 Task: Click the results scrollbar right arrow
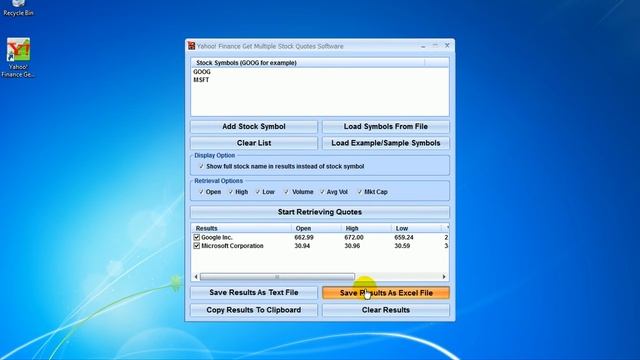444,277
